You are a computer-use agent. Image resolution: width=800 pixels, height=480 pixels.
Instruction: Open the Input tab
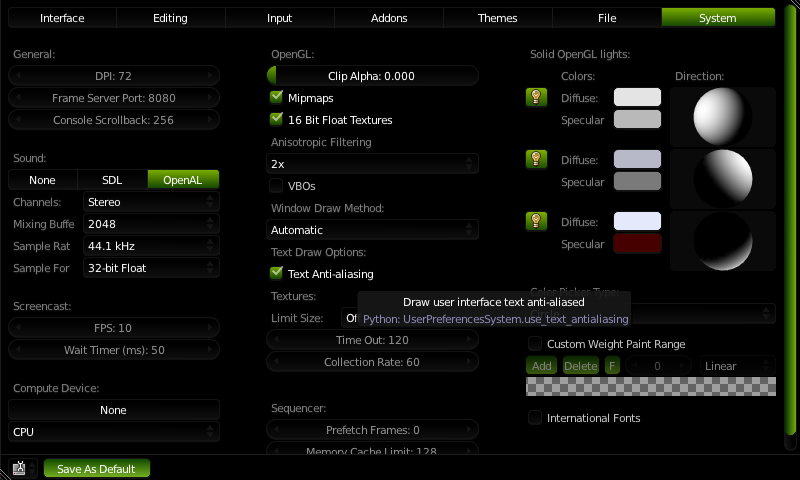[x=280, y=18]
